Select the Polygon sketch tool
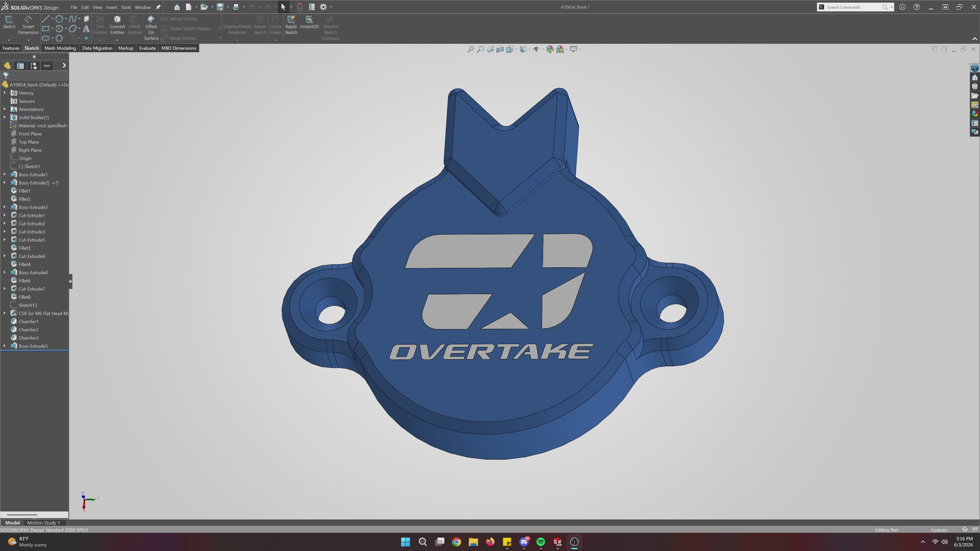980x551 pixels. [x=59, y=38]
